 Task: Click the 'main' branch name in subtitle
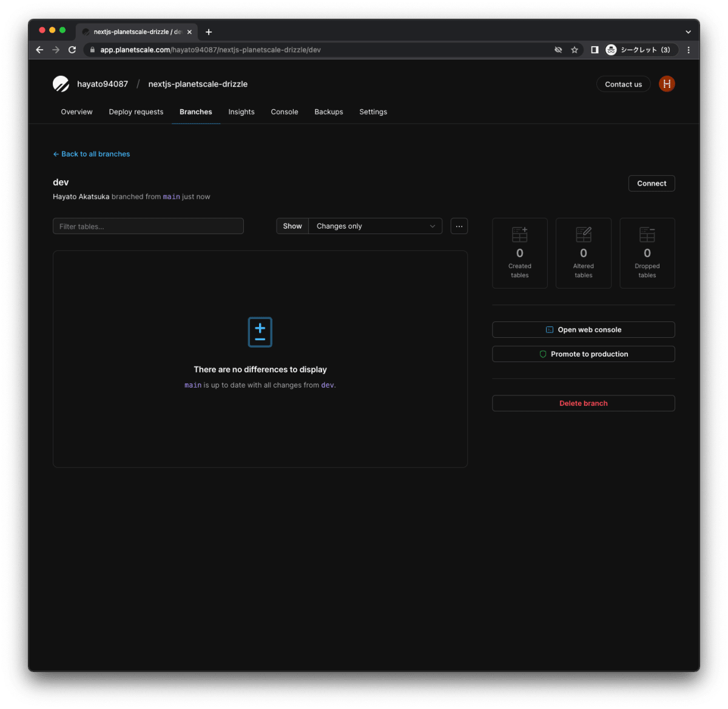point(172,197)
